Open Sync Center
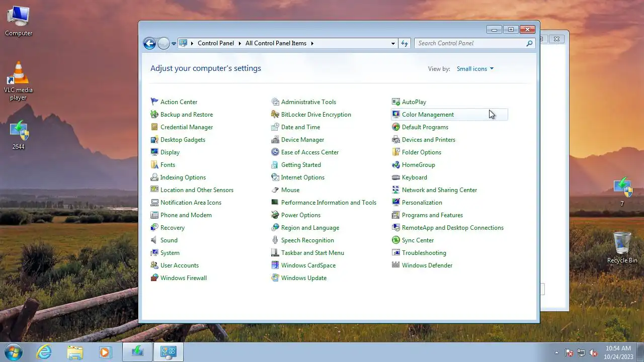 418,240
